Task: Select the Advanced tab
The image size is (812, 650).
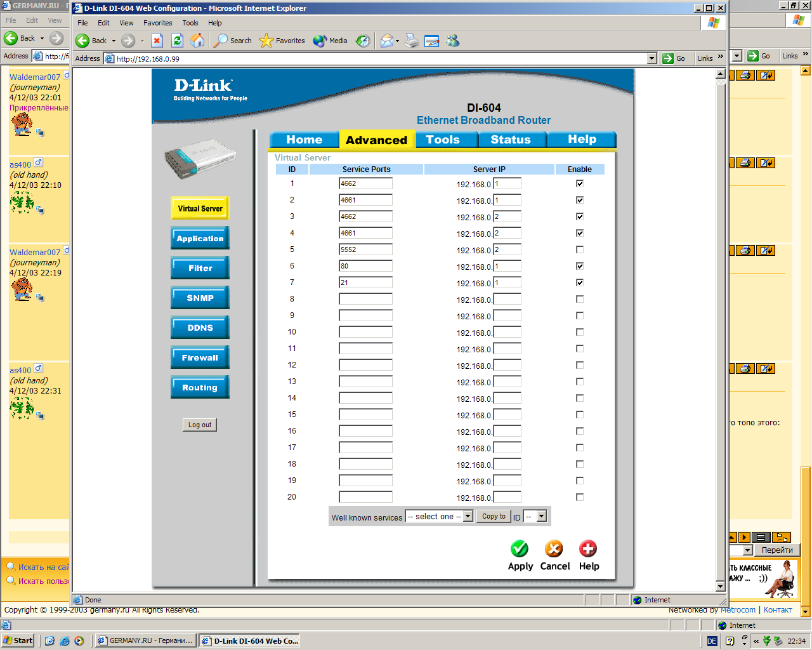Action: pos(377,140)
